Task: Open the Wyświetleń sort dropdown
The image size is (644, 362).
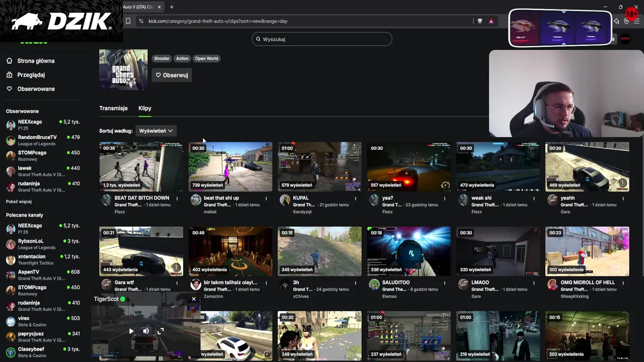Action: pos(156,131)
